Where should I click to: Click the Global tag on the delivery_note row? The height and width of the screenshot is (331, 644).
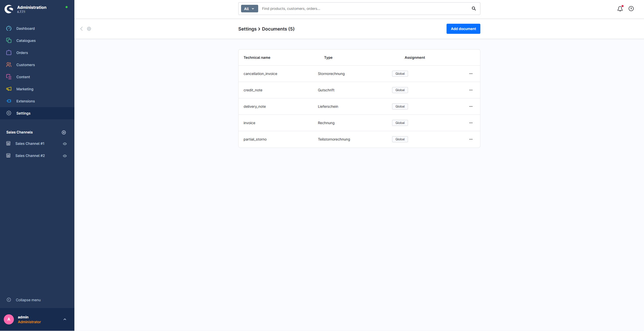(x=400, y=106)
